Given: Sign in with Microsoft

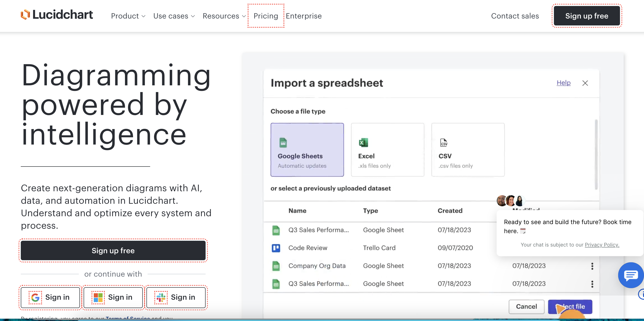Looking at the screenshot, I should 113,297.
